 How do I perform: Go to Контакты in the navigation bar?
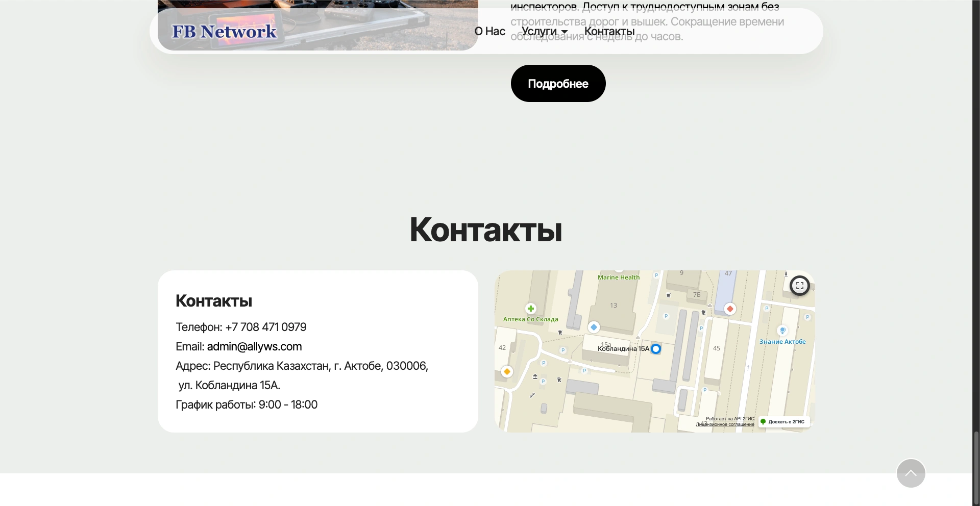coord(609,31)
